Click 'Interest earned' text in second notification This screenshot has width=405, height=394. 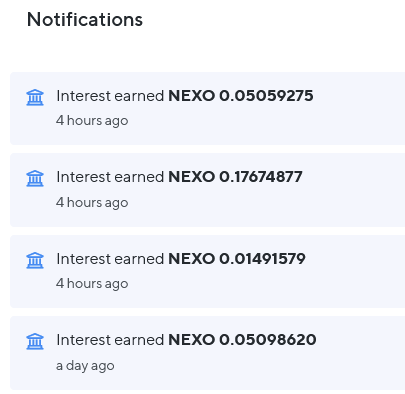(x=110, y=177)
